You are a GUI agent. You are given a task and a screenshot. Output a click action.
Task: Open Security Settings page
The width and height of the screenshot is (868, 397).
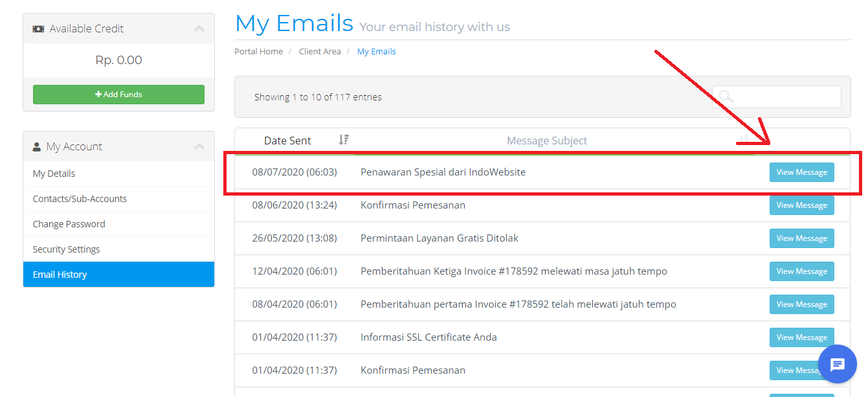pyautogui.click(x=66, y=249)
